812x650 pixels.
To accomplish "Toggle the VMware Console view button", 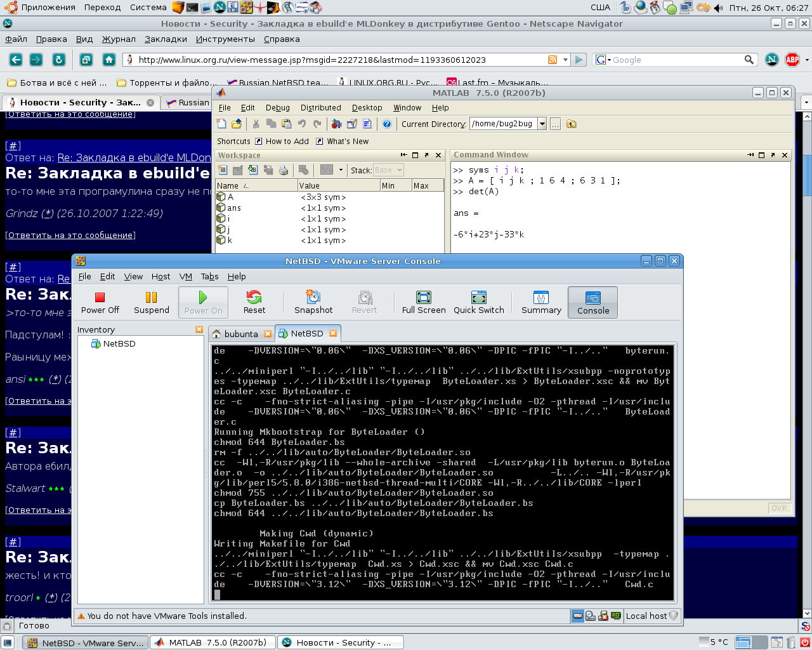I will point(593,302).
